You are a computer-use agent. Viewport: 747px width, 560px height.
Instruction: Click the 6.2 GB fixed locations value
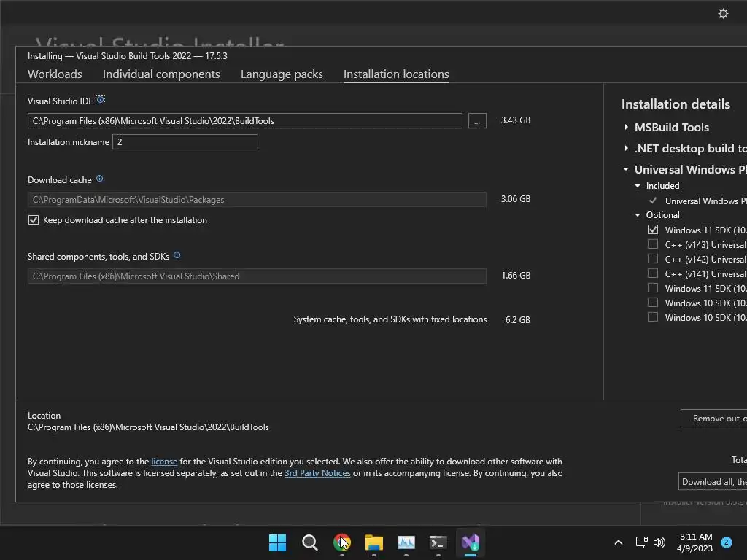coord(517,319)
